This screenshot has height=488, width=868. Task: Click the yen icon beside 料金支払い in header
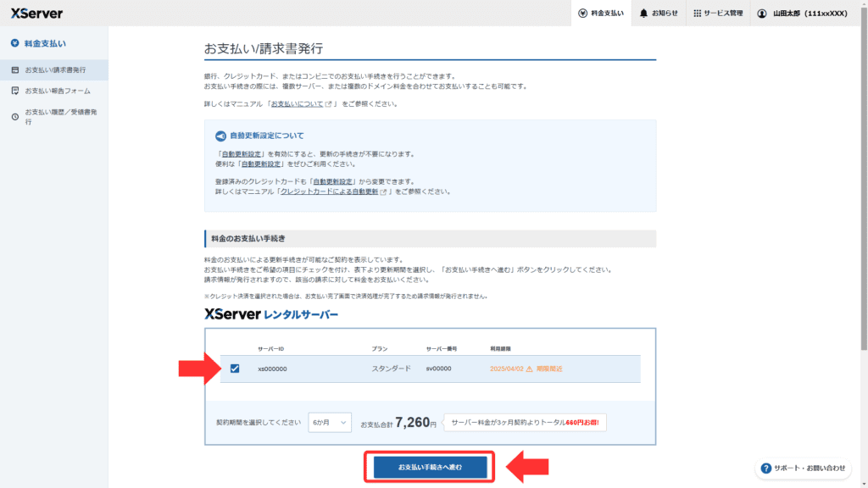[x=582, y=14]
